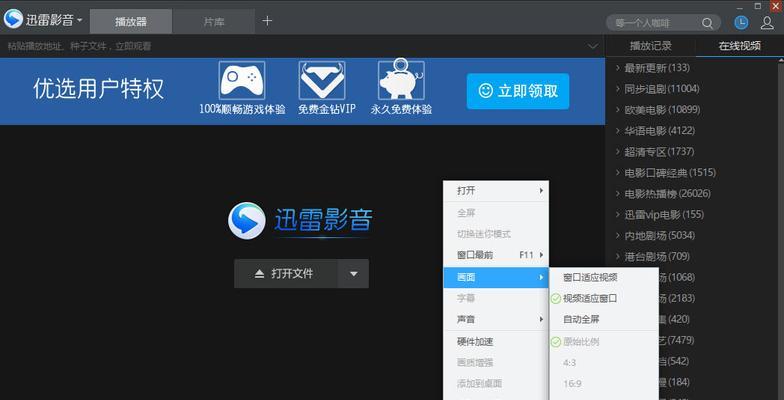Viewport: 784px width, 400px height.
Task: Click the 永久免费体验 label
Action: (x=402, y=110)
